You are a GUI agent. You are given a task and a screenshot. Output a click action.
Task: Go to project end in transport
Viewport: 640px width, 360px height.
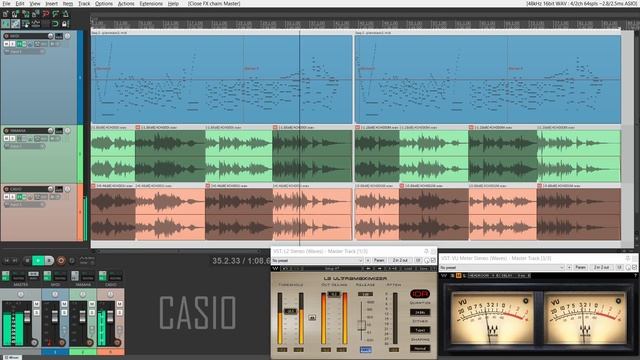pos(15,260)
